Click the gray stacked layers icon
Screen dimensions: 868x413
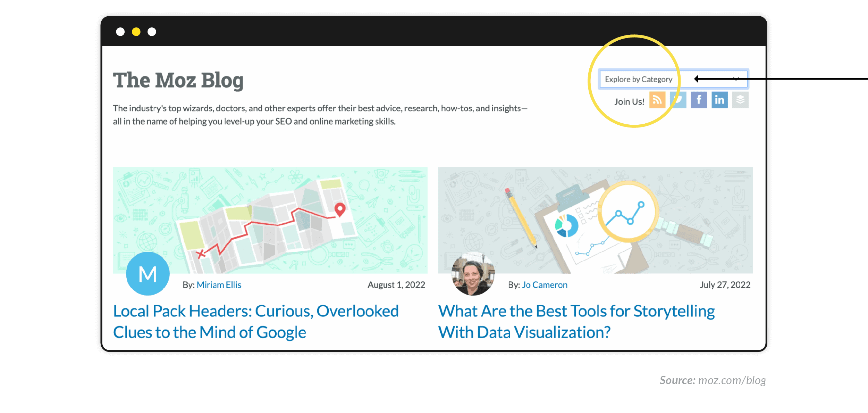(x=740, y=100)
